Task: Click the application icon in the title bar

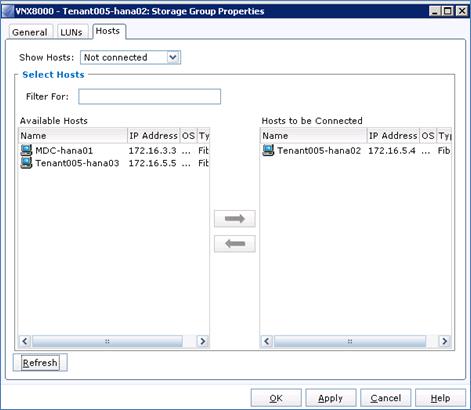Action: tap(8, 11)
